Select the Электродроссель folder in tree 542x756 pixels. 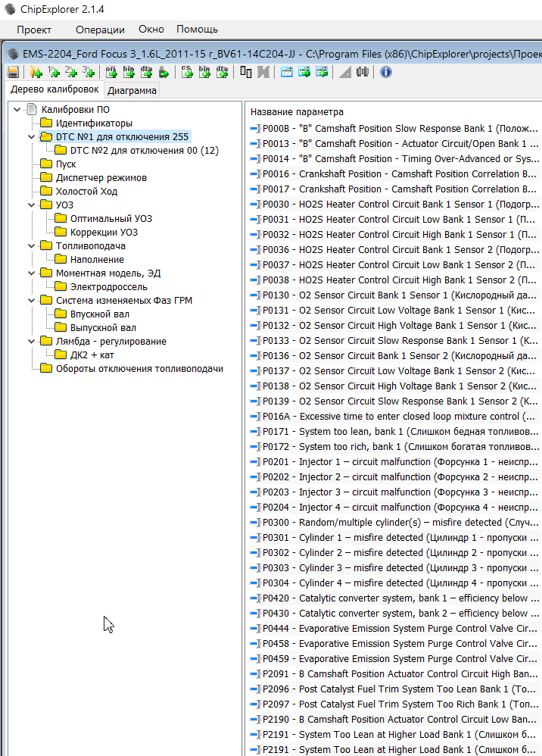(108, 287)
